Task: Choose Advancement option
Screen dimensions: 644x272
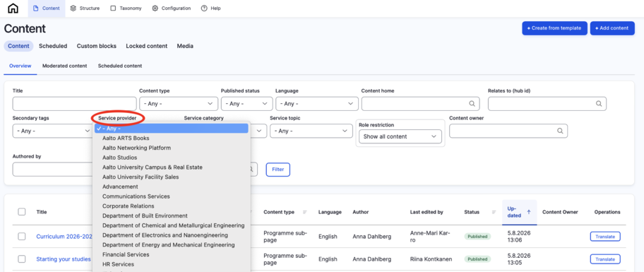Action: point(120,187)
